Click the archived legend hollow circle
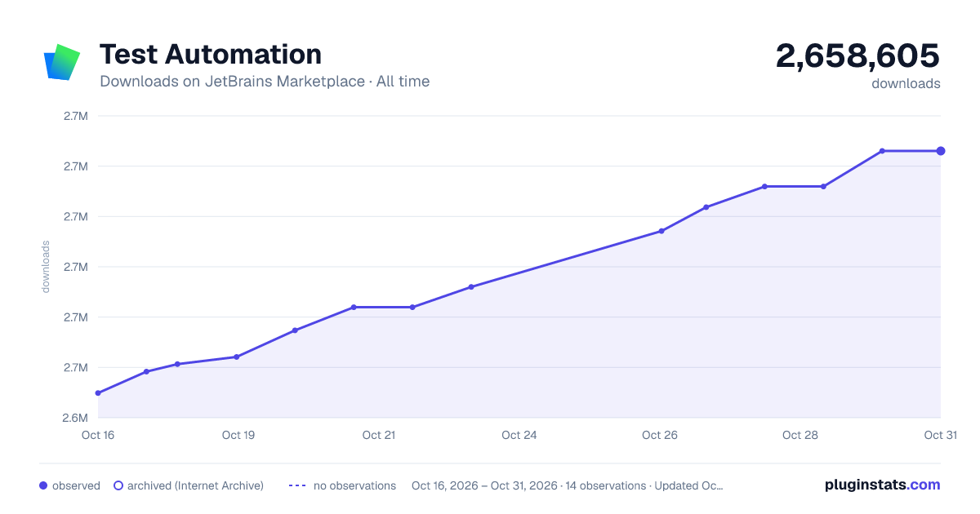Viewport: 980px width, 514px height. tap(118, 485)
